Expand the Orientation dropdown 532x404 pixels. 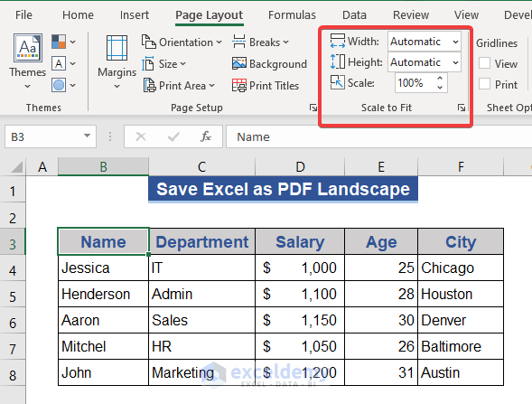tap(182, 42)
